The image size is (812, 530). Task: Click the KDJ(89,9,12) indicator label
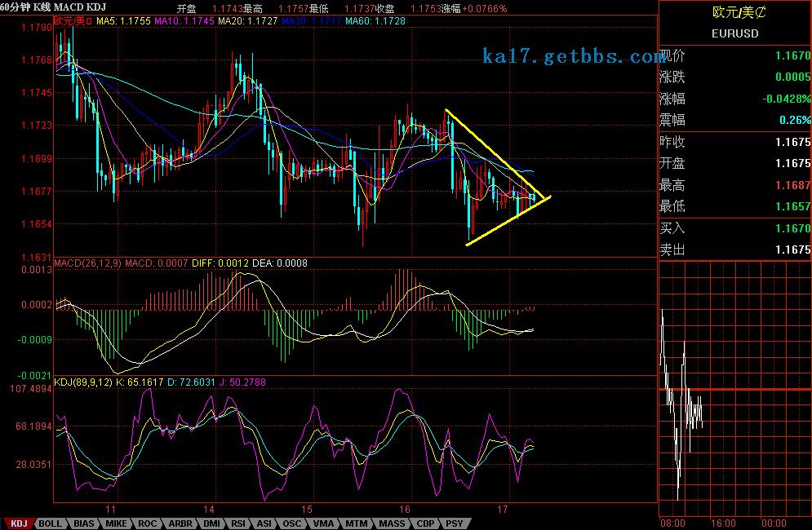pos(84,381)
